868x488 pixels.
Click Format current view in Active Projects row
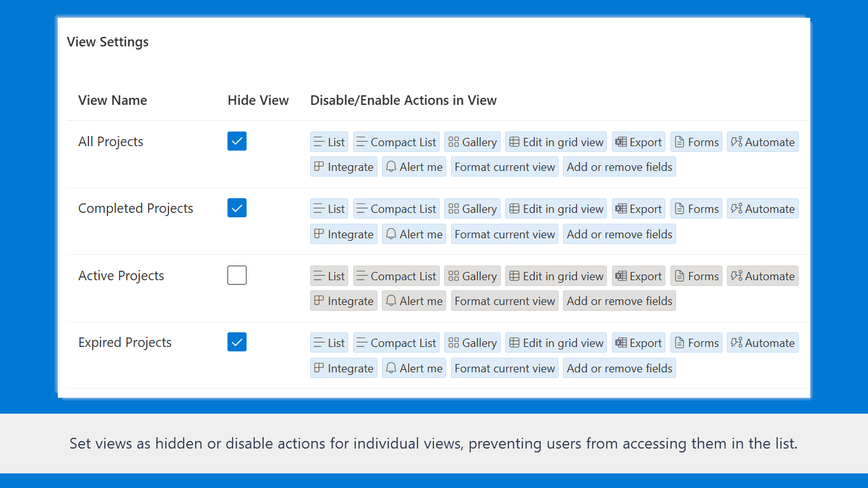click(x=505, y=301)
